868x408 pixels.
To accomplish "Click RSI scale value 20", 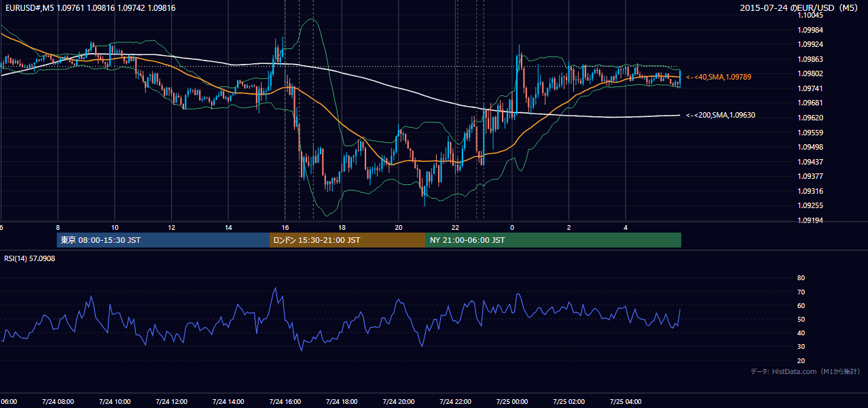I will (x=801, y=360).
